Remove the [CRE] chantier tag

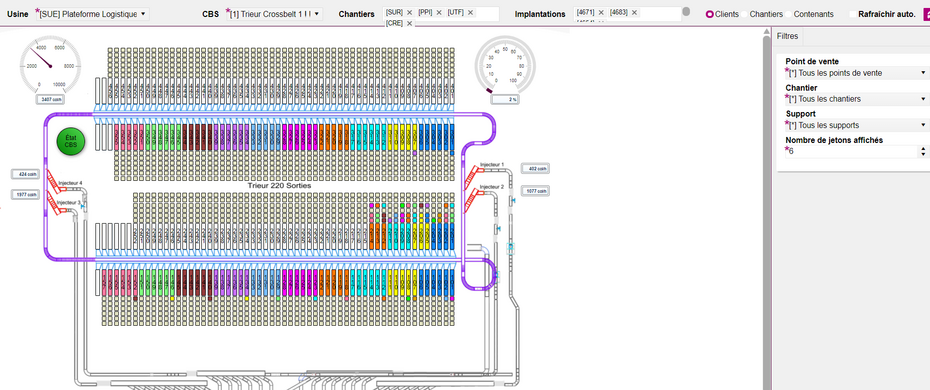point(409,24)
